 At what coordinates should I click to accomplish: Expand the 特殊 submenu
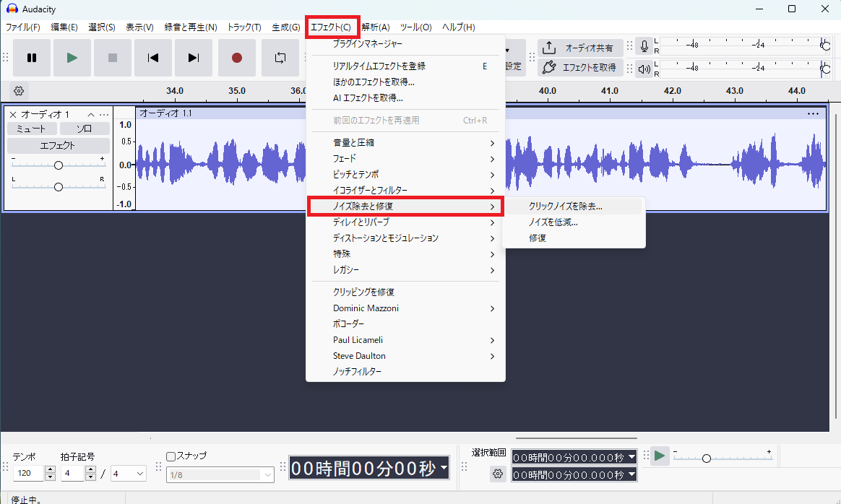point(405,254)
